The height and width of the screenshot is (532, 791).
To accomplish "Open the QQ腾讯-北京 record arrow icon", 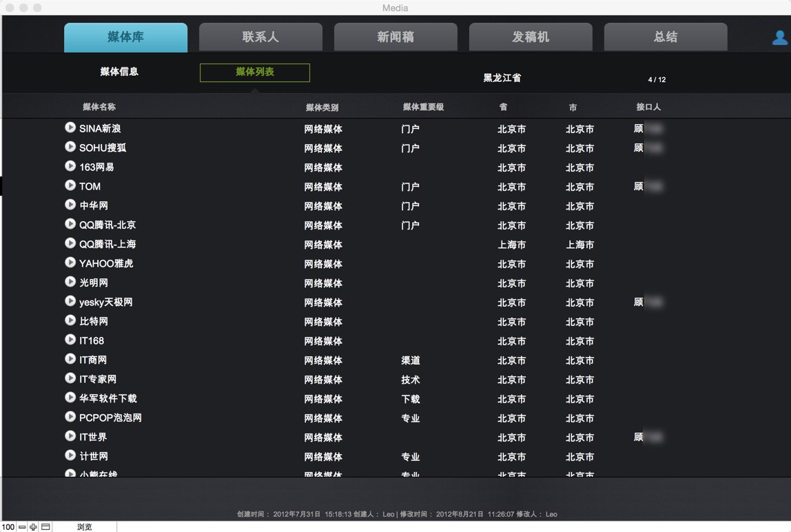I will click(x=70, y=224).
